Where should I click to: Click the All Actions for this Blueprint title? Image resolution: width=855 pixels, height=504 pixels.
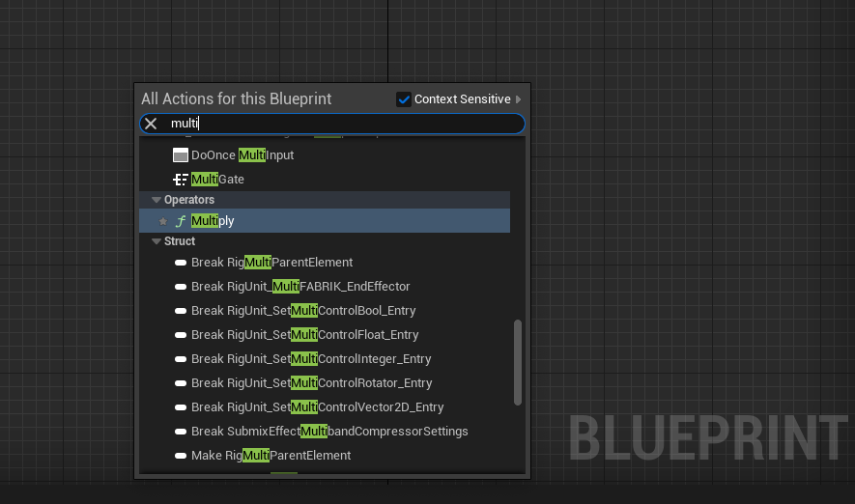coord(236,98)
